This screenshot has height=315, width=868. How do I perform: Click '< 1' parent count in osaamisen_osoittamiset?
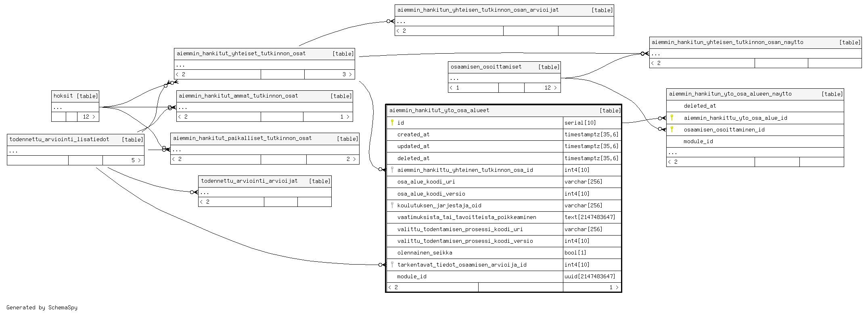pyautogui.click(x=454, y=88)
